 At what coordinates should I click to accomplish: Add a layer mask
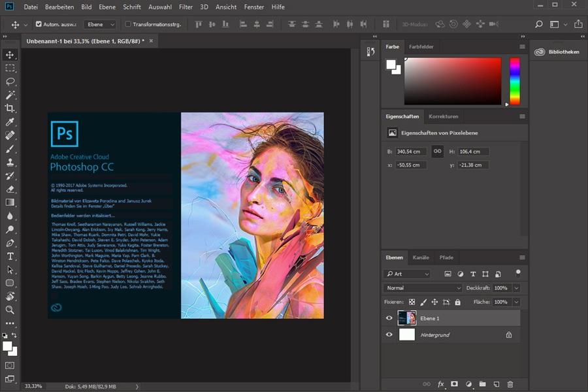coord(454,384)
